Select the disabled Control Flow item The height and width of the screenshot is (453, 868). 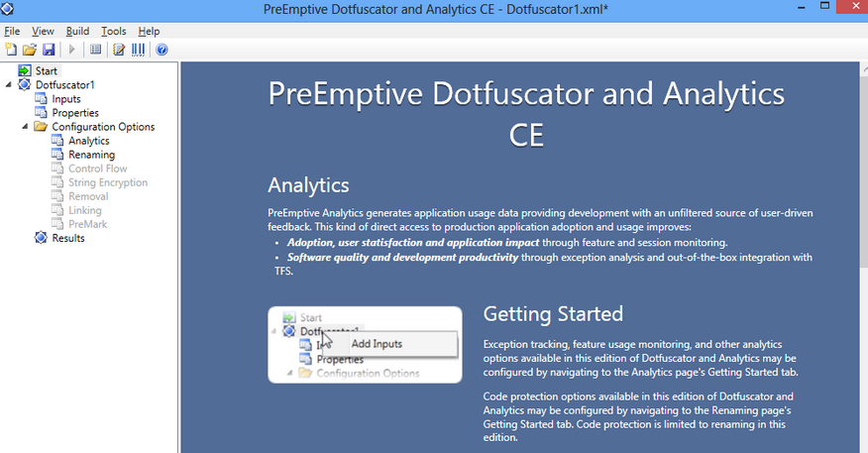(x=98, y=169)
